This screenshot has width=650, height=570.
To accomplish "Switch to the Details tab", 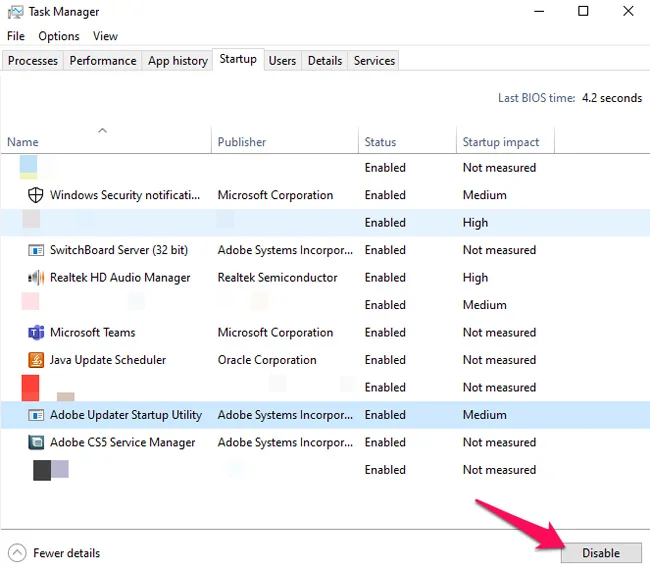I will click(325, 61).
